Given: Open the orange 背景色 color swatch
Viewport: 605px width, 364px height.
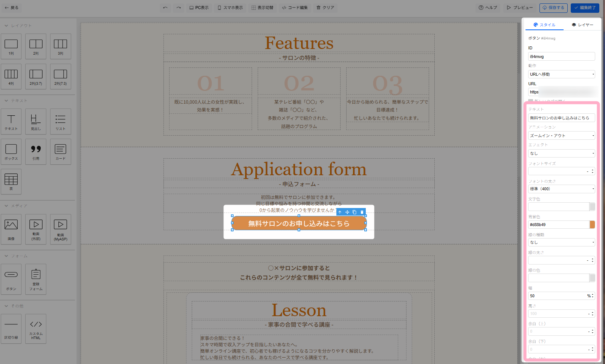Looking at the screenshot, I should coord(592,225).
